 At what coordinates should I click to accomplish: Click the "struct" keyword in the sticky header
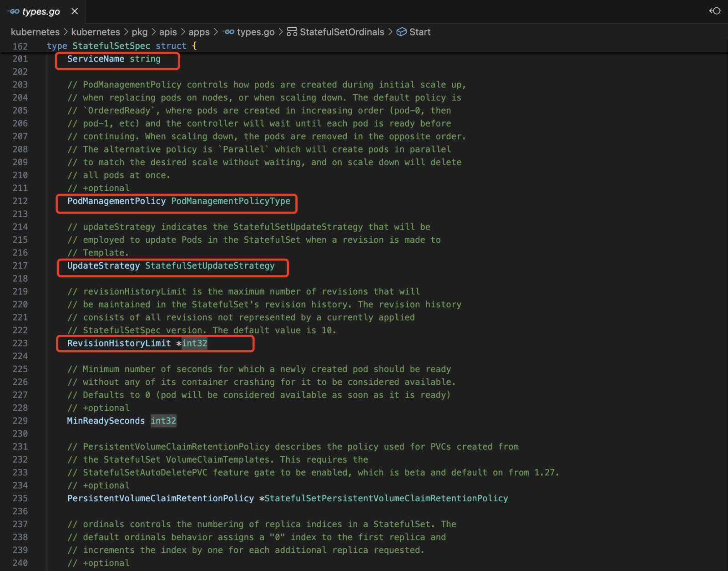pyautogui.click(x=171, y=46)
